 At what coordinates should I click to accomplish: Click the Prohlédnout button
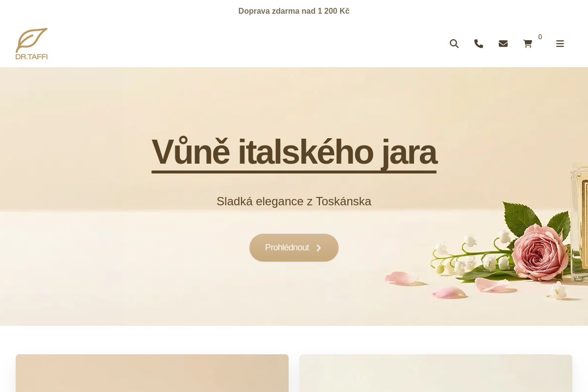tap(294, 247)
